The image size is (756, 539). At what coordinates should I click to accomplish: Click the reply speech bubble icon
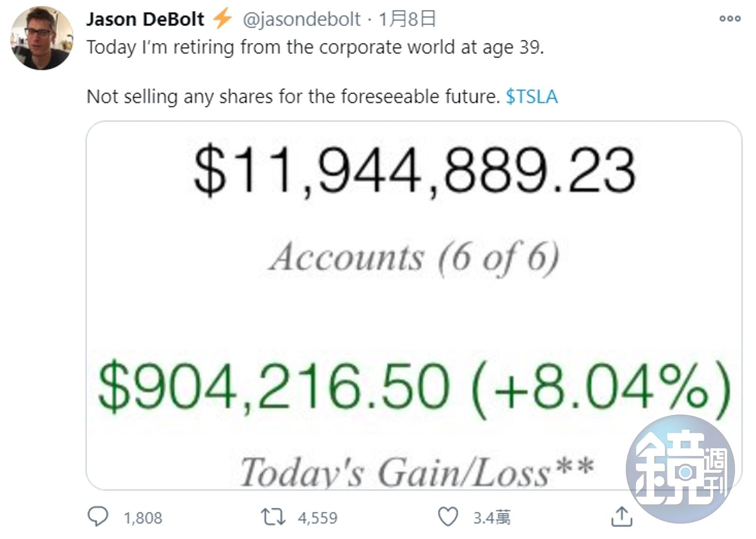tap(98, 516)
